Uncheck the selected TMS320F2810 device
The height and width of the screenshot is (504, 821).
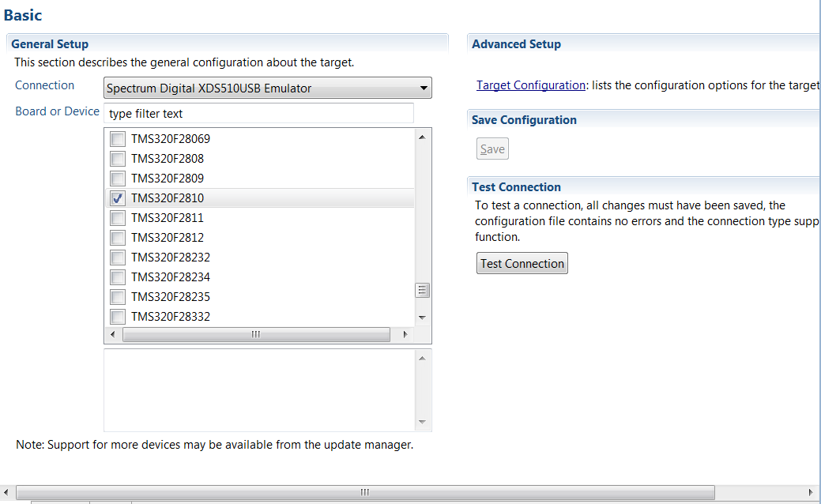[117, 197]
